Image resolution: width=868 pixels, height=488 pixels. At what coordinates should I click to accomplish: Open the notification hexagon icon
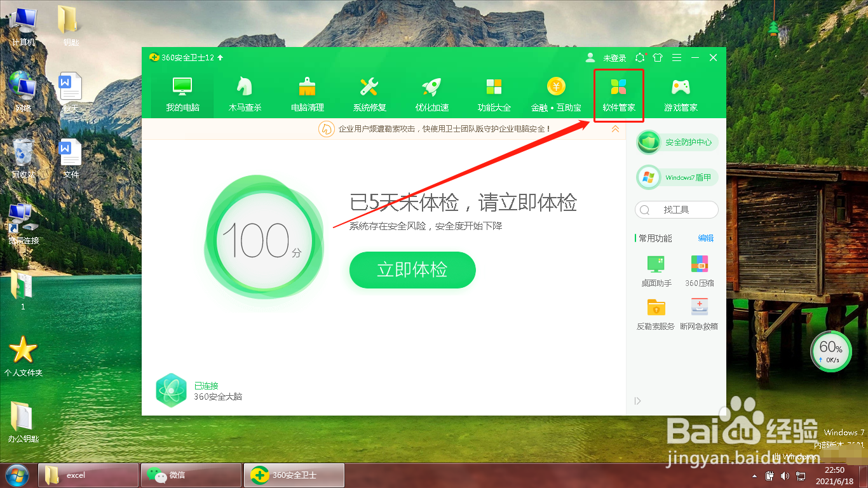(640, 57)
